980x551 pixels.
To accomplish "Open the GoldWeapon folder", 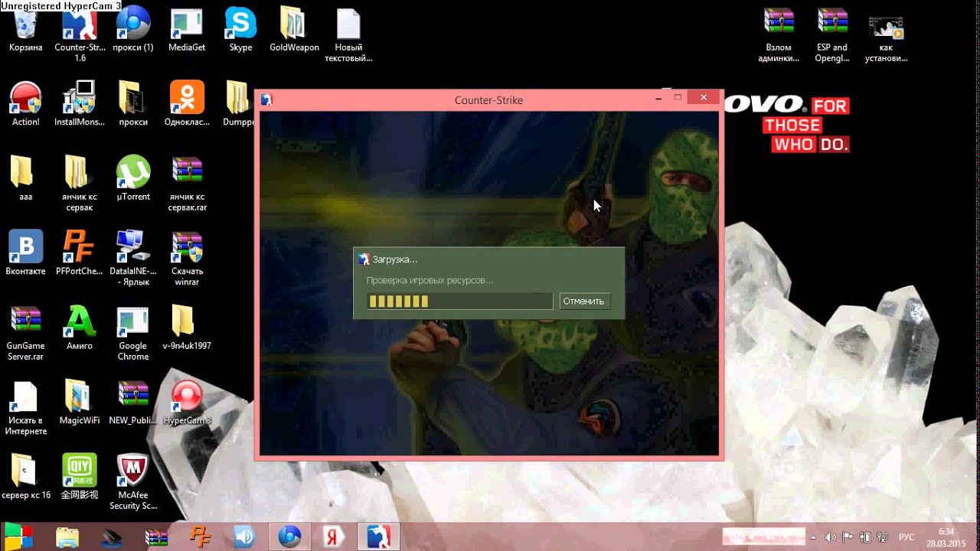I will click(x=294, y=31).
